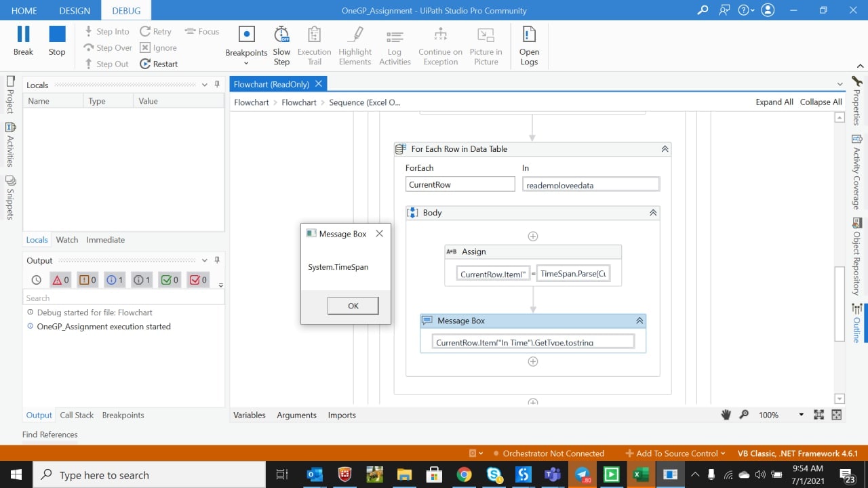
Task: Restart the debug execution
Action: point(159,64)
